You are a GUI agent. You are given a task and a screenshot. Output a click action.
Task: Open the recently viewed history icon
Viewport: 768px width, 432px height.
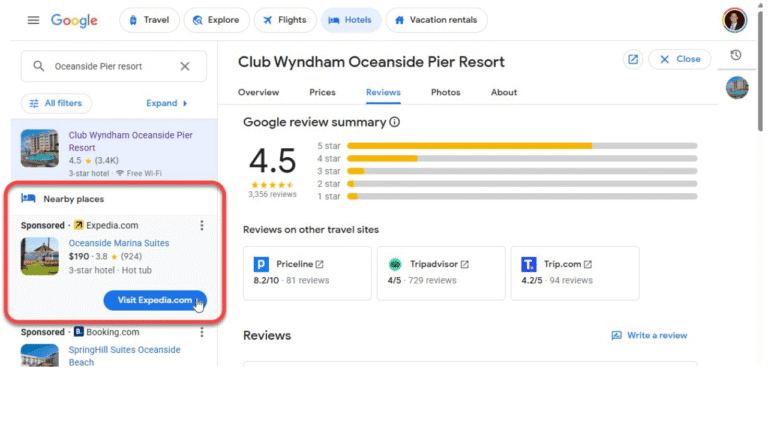point(736,55)
